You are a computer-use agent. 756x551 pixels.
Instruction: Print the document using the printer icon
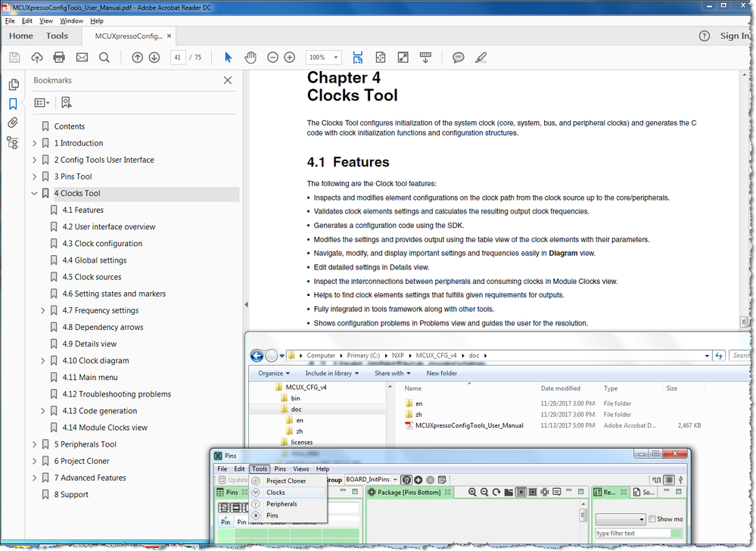click(59, 58)
